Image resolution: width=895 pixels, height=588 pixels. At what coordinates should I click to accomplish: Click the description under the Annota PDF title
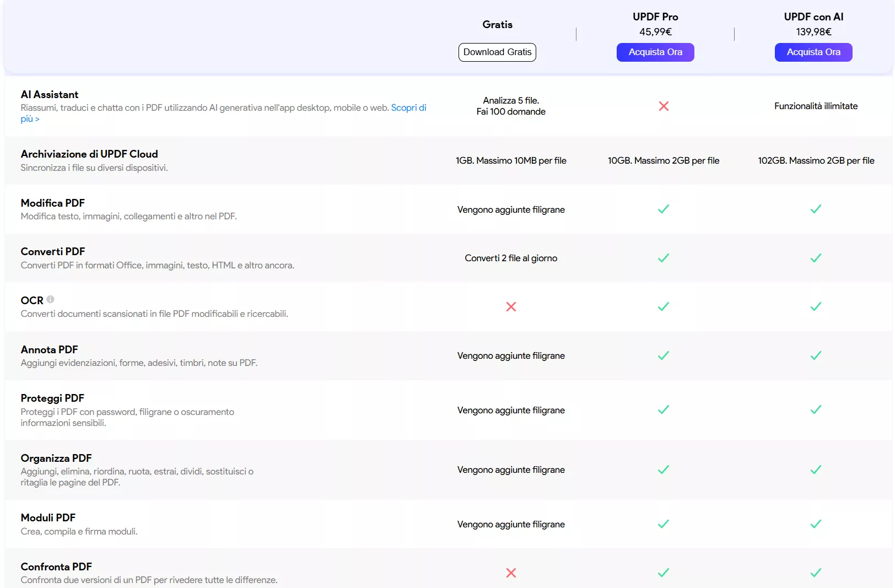point(139,363)
